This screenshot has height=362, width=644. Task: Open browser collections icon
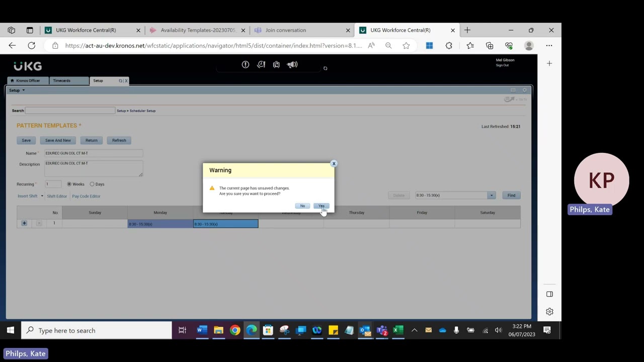coord(490,46)
